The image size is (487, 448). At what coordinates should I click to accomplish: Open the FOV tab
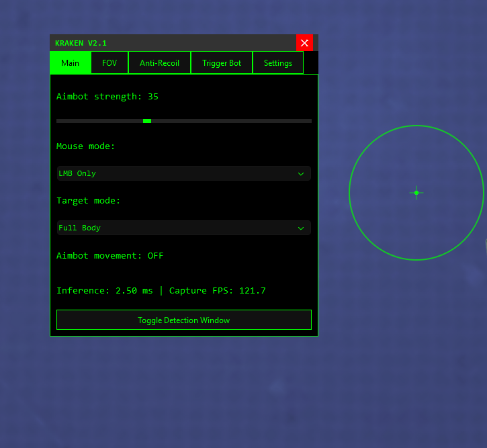(x=109, y=63)
